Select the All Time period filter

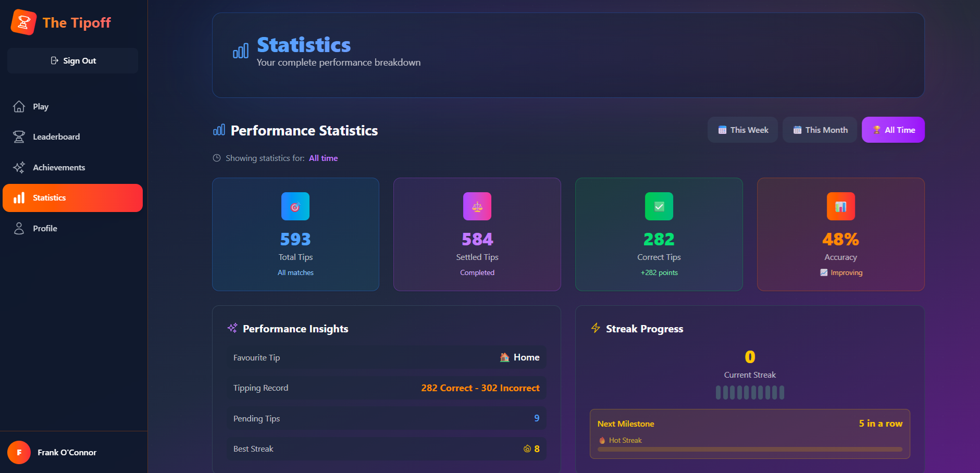click(893, 130)
